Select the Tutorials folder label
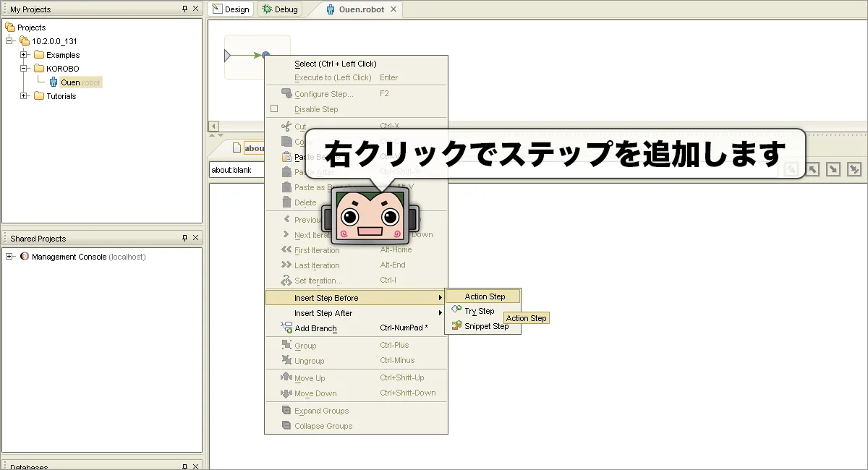 [61, 96]
